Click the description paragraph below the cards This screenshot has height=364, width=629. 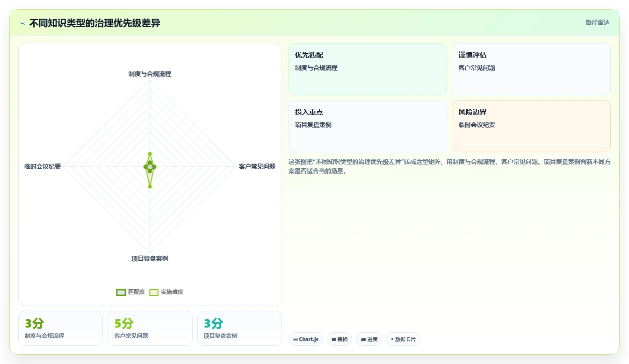pyautogui.click(x=449, y=166)
